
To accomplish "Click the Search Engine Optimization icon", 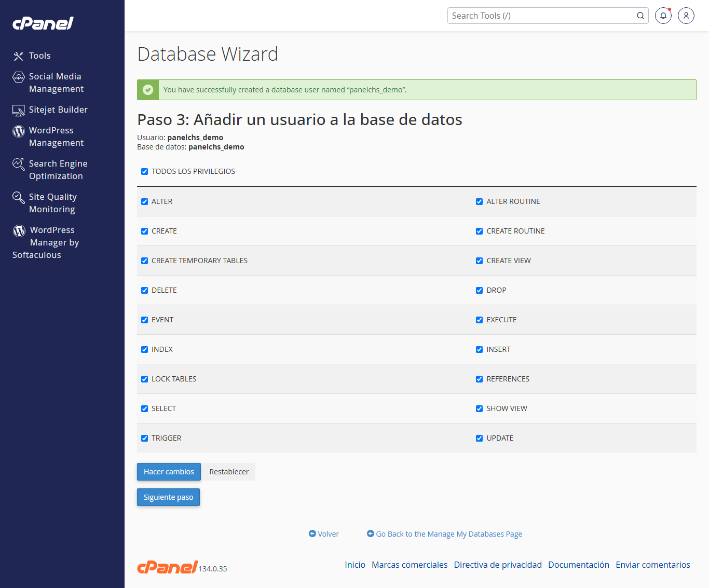I will tap(19, 165).
